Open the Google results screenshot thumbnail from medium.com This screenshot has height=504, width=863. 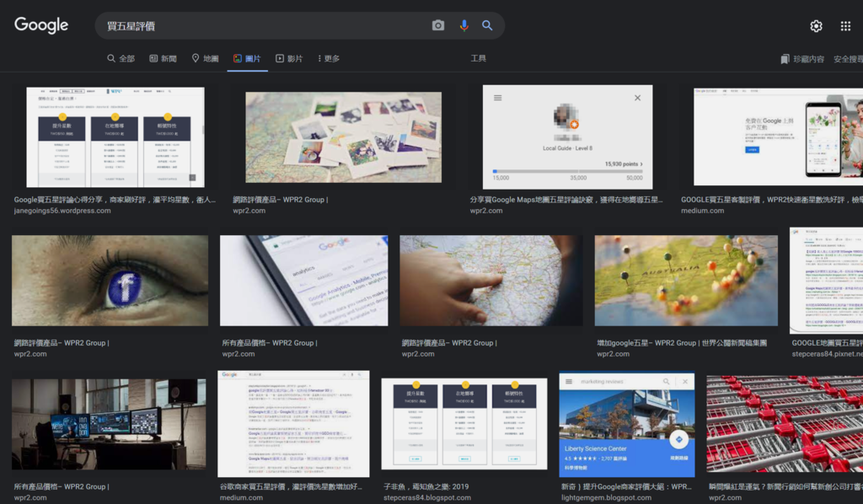pyautogui.click(x=293, y=424)
